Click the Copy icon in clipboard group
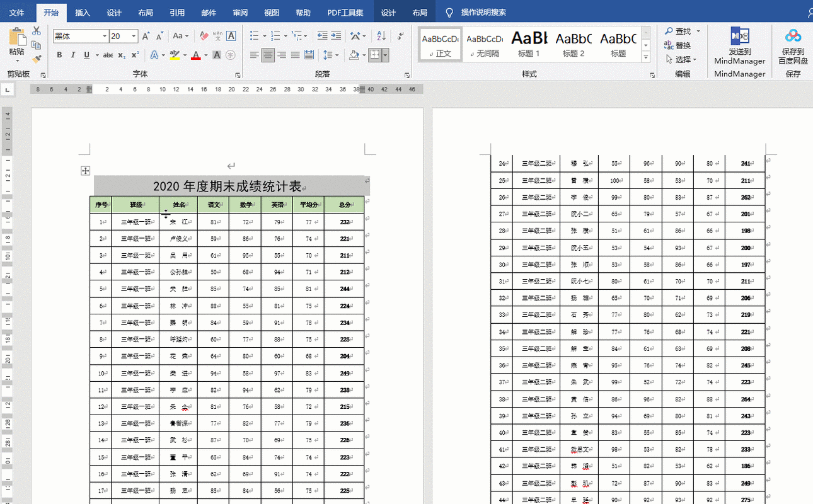This screenshot has height=504, width=813. click(36, 45)
